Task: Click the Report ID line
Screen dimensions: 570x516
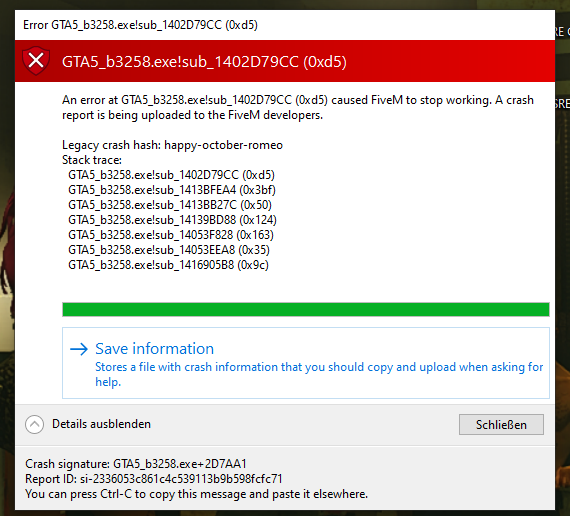Action: pos(154,479)
